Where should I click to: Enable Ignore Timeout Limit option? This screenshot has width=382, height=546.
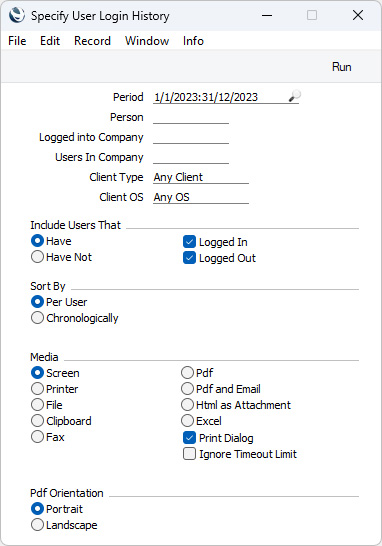[x=189, y=454]
